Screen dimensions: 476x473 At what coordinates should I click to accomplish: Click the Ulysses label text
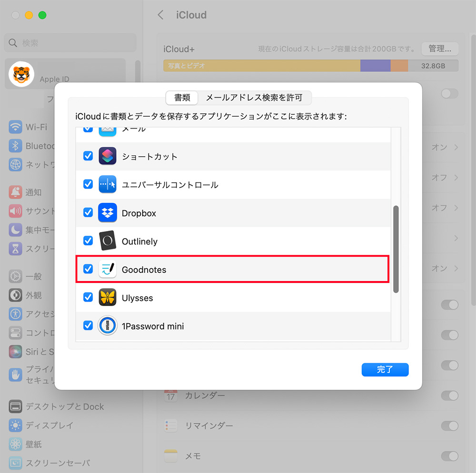[137, 298]
